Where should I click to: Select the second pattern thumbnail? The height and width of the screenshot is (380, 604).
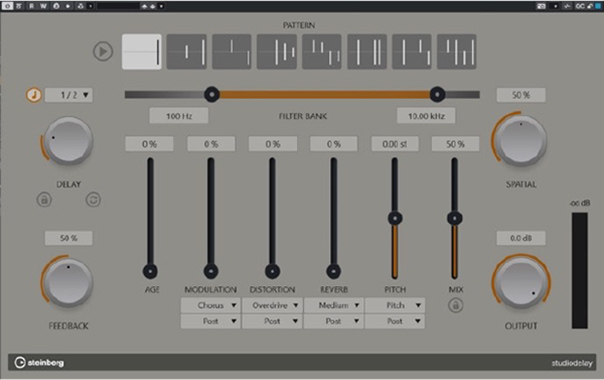[x=187, y=52]
